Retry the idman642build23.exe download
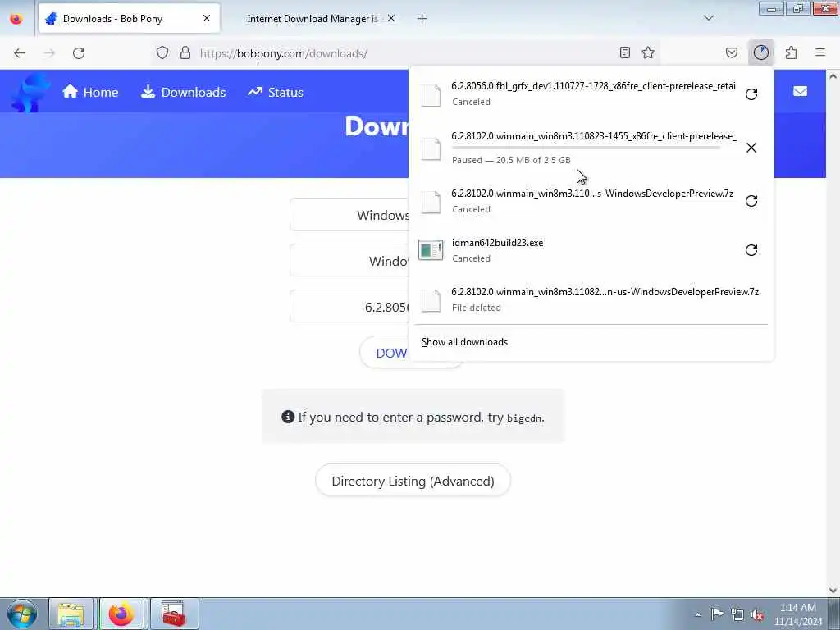 tap(751, 250)
